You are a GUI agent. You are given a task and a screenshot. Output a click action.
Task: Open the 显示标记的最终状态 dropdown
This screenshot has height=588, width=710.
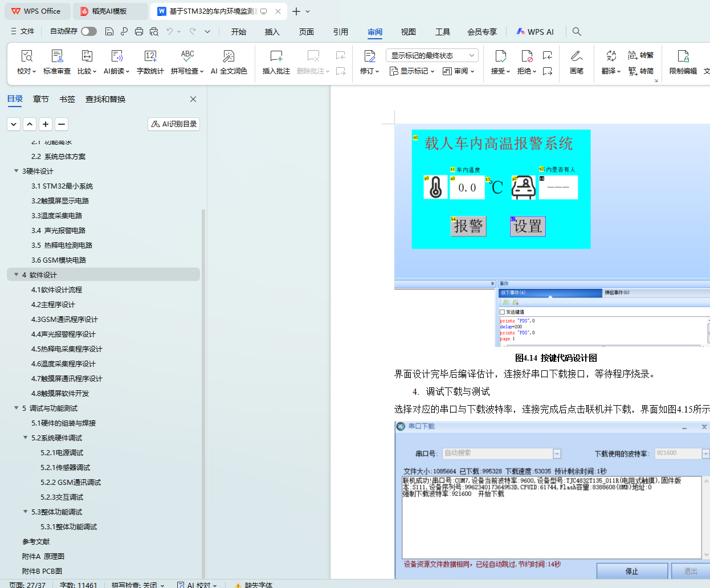[x=431, y=55]
